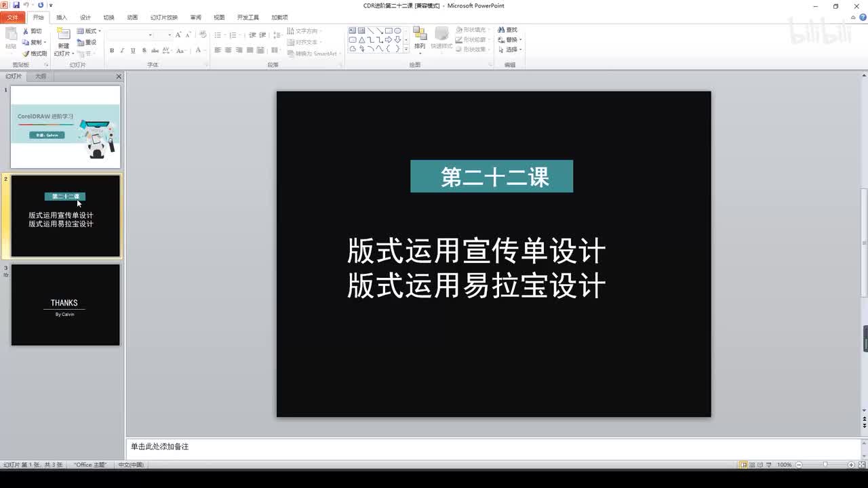The image size is (868, 488).
Task: Switch to the 设计 Design tab
Action: (x=85, y=18)
